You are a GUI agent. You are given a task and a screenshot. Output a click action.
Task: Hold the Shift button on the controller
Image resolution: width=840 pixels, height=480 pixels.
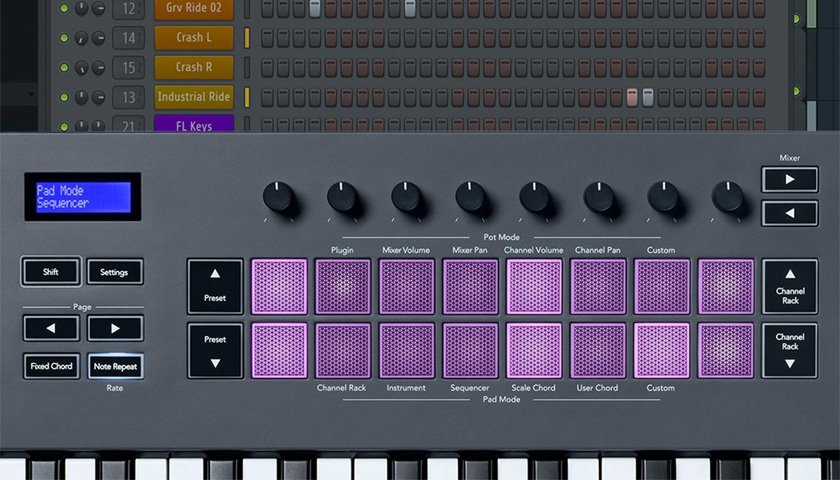point(51,272)
